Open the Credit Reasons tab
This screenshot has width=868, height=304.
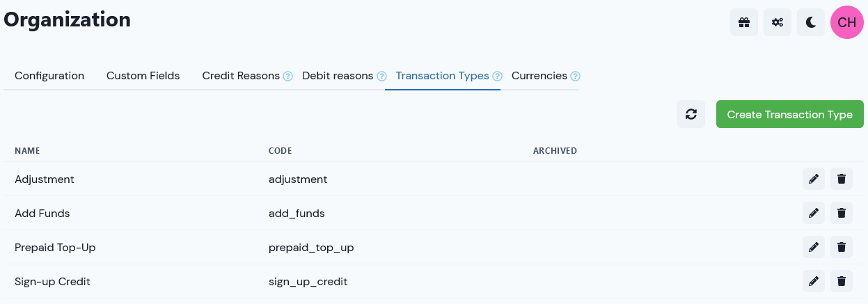241,76
